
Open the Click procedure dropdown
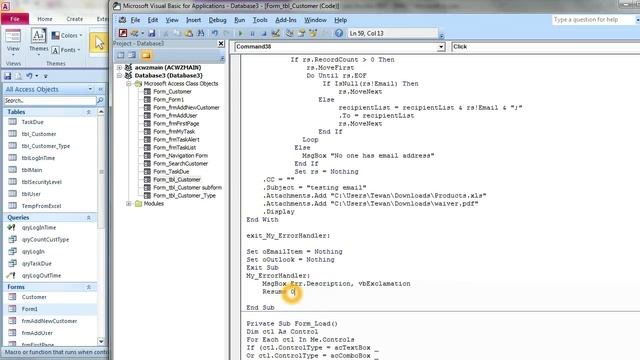(546, 47)
